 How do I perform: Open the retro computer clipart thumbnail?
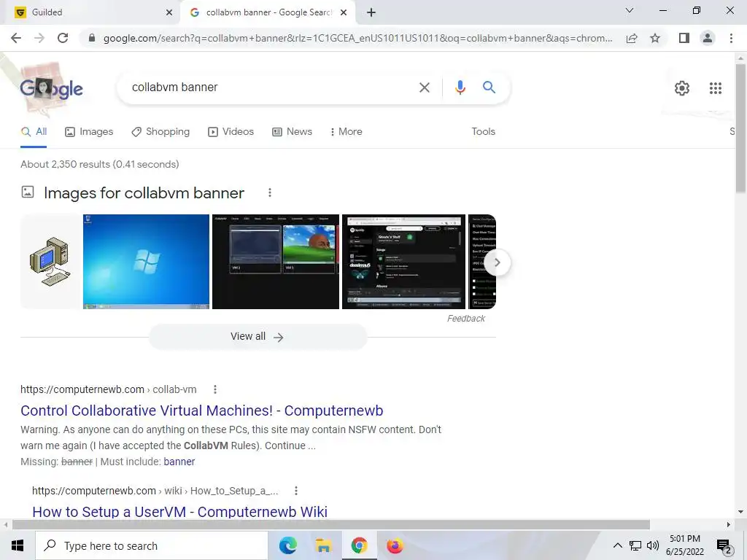pyautogui.click(x=50, y=262)
